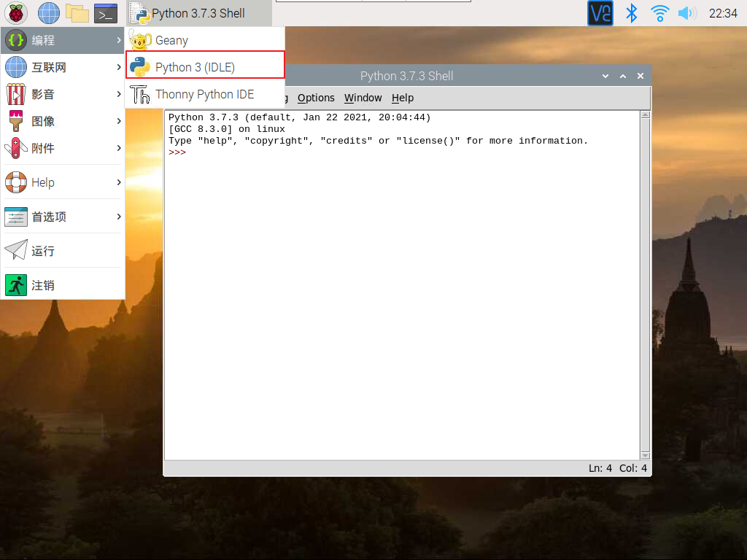This screenshot has width=747, height=560.
Task: Open the Window menu in Python Shell
Action: click(363, 98)
